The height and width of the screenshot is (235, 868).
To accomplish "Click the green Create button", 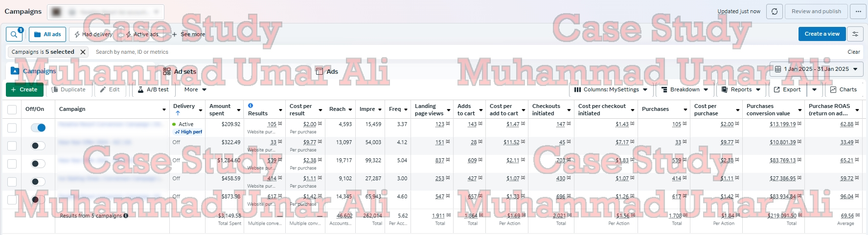I will pyautogui.click(x=24, y=89).
